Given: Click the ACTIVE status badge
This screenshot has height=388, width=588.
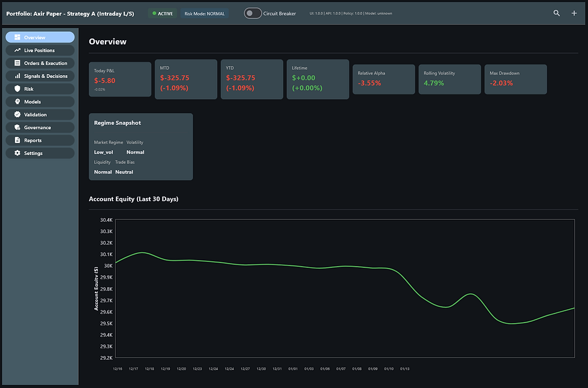Looking at the screenshot, I should (163, 13).
